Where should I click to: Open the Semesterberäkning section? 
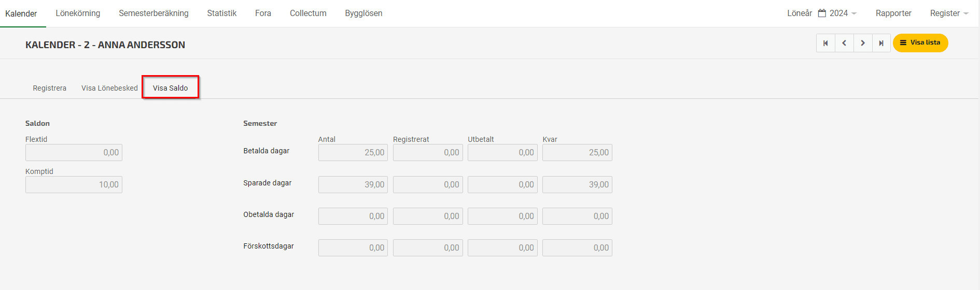click(x=153, y=13)
